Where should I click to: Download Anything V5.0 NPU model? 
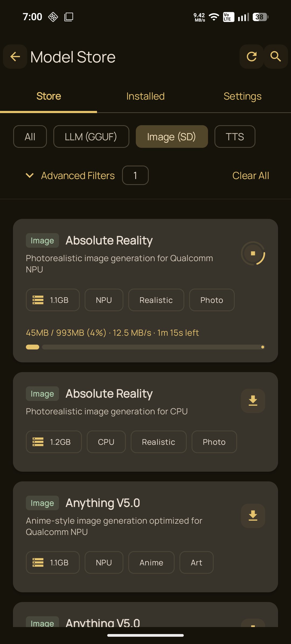point(253,516)
